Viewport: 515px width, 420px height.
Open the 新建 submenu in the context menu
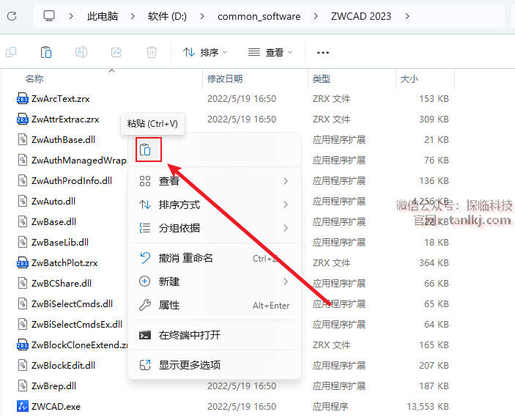[215, 281]
